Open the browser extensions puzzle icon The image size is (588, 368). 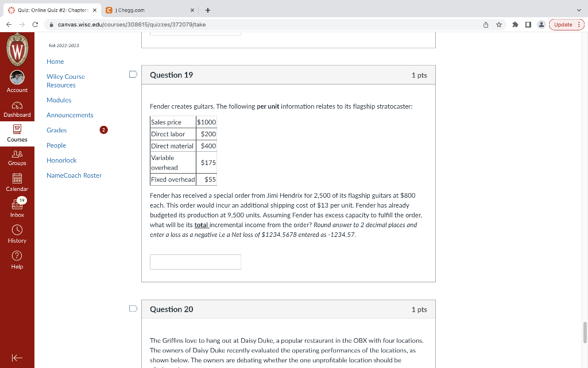(x=515, y=24)
